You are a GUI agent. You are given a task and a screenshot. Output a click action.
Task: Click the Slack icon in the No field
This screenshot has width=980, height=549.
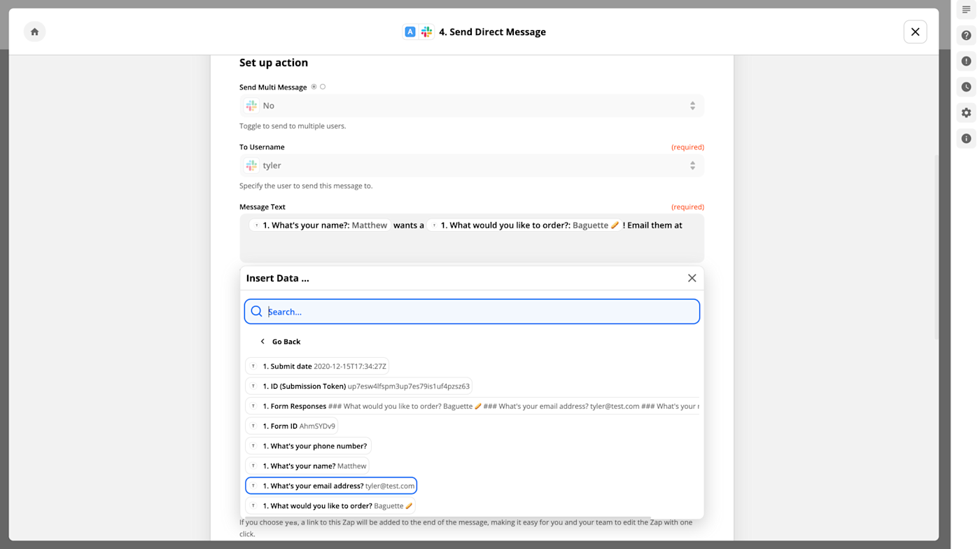[x=251, y=106]
